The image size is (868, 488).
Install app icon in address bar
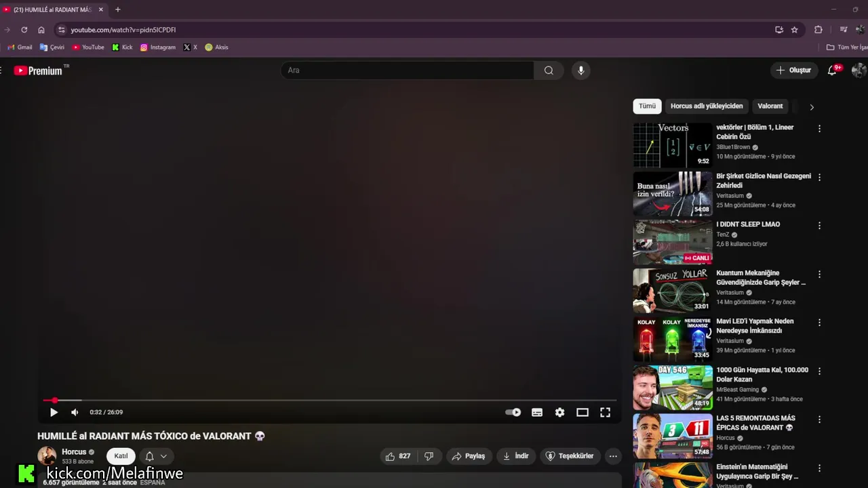pos(779,30)
